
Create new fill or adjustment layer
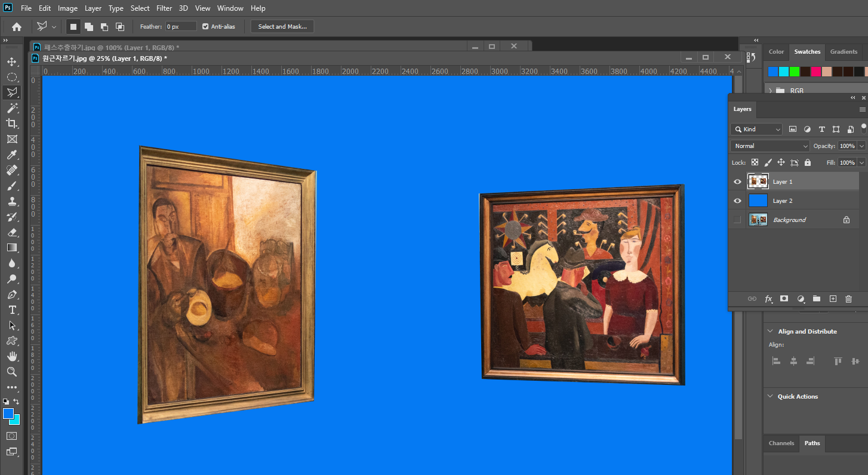click(x=801, y=299)
